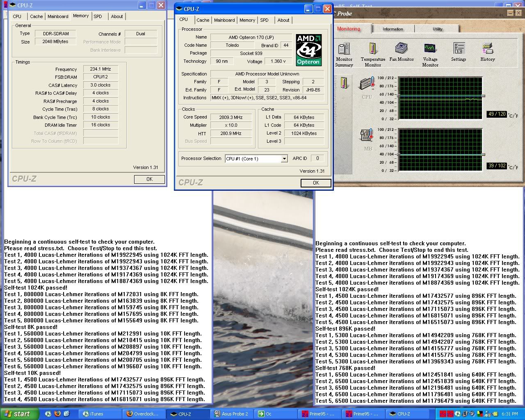Click the thermometer icon in Asus Probe's side panel

click(344, 82)
